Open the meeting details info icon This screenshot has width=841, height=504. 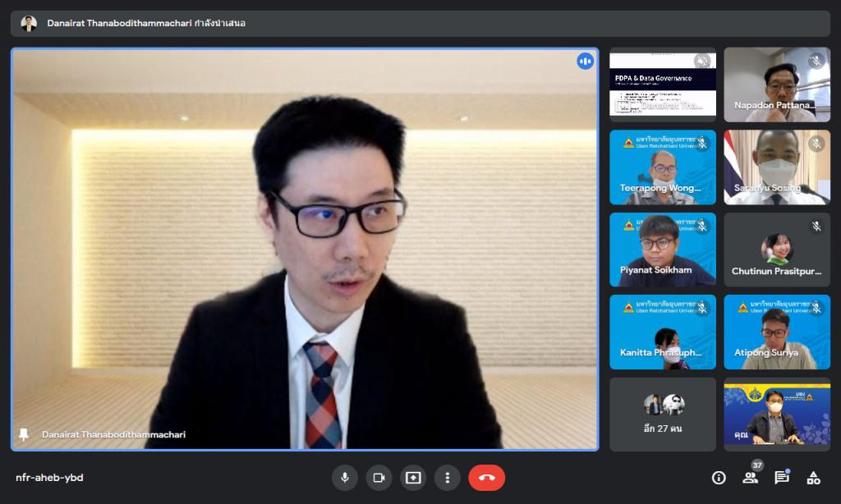[x=719, y=478]
